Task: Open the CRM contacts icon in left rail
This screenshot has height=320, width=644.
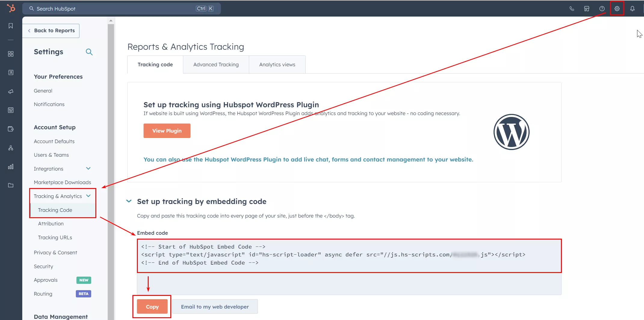Action: [11, 73]
